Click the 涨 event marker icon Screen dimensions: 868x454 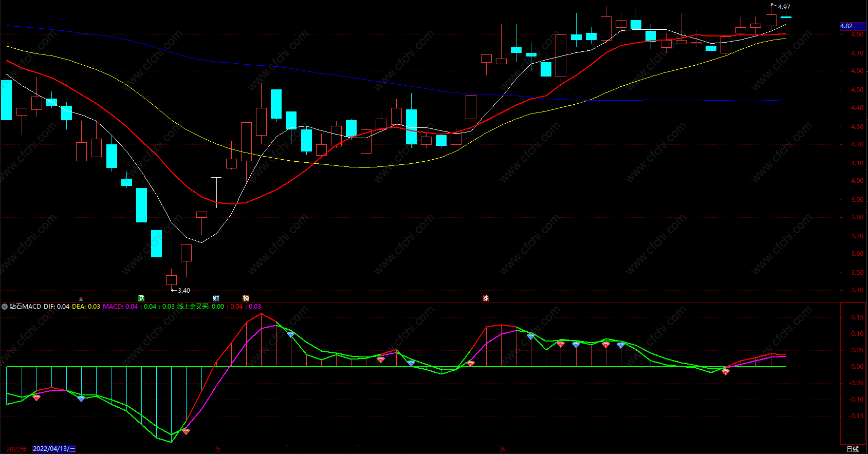pos(486,298)
